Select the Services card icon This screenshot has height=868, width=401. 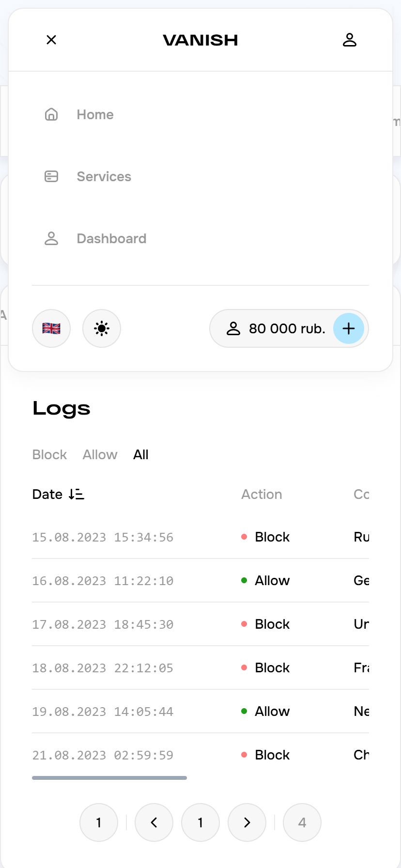pos(51,176)
